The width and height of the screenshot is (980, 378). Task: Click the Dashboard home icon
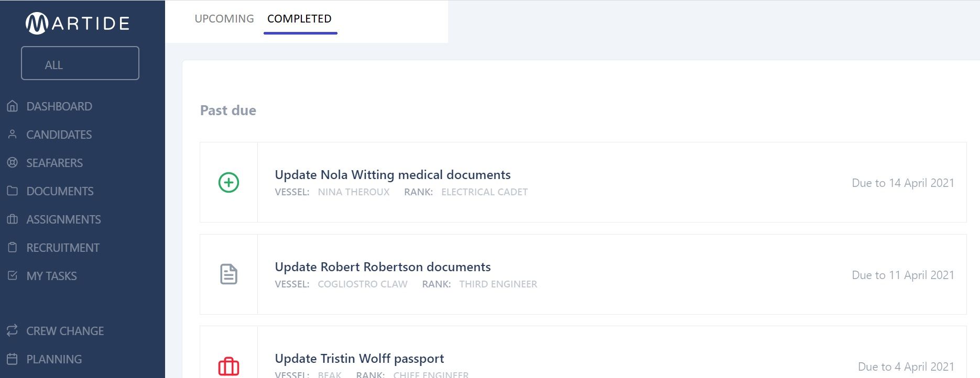pyautogui.click(x=13, y=106)
